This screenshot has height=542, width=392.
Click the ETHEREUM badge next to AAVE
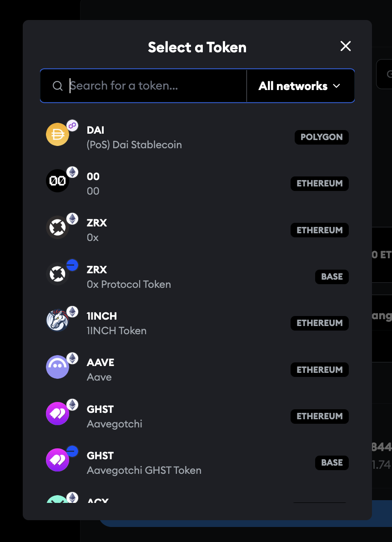pyautogui.click(x=319, y=370)
